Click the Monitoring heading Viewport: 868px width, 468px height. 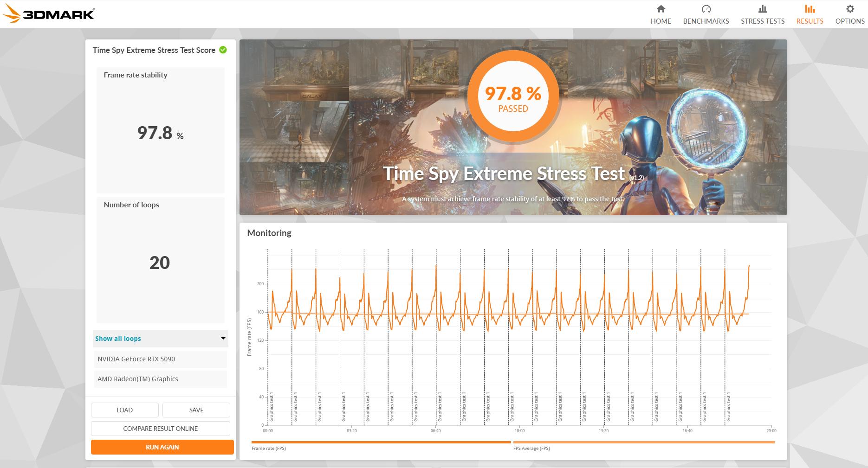(269, 233)
